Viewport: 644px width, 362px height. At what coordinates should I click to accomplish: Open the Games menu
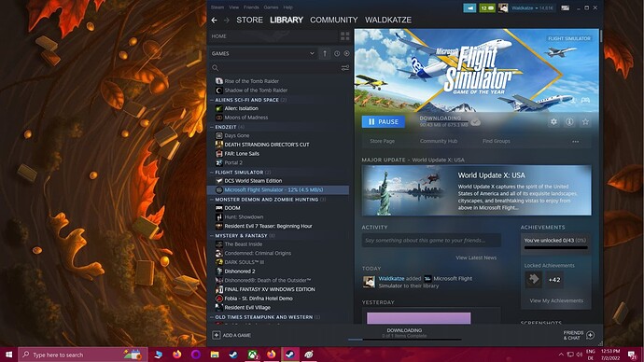coord(271,7)
